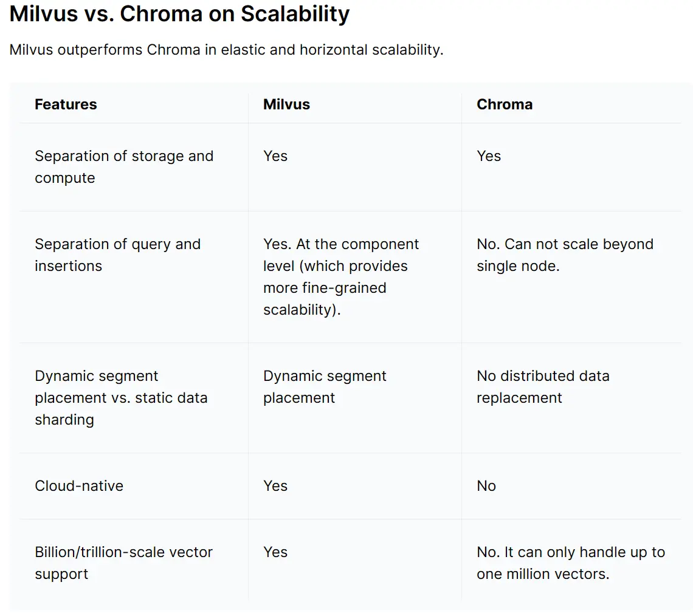Click "No. It can only handle up to one million vectors."

click(x=571, y=563)
